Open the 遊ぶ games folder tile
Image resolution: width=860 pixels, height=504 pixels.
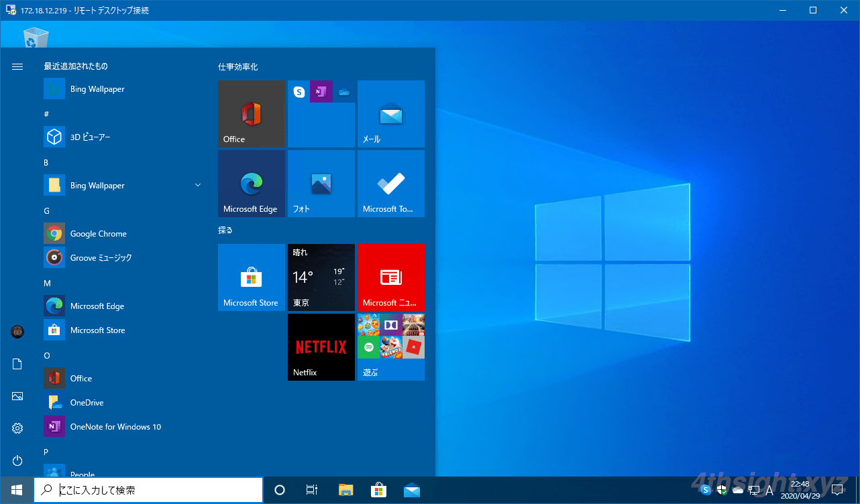pos(391,347)
